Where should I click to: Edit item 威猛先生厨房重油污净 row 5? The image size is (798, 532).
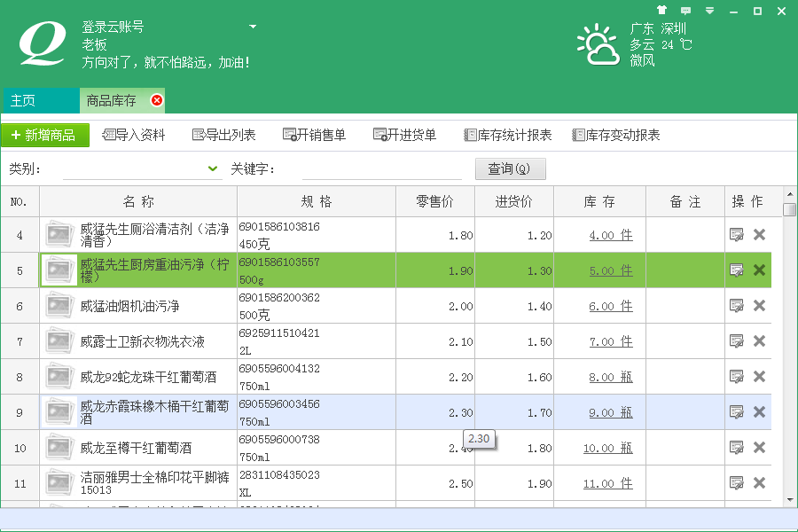(x=737, y=270)
